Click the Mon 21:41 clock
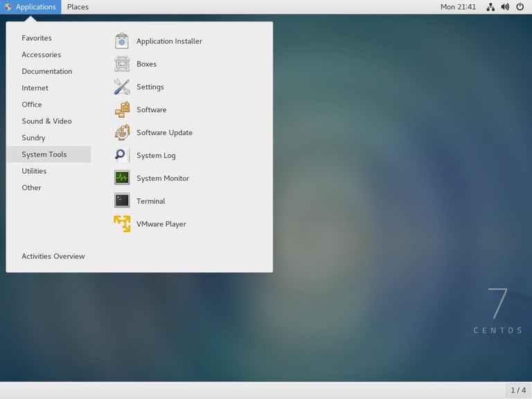The width and height of the screenshot is (532, 399). (x=458, y=7)
